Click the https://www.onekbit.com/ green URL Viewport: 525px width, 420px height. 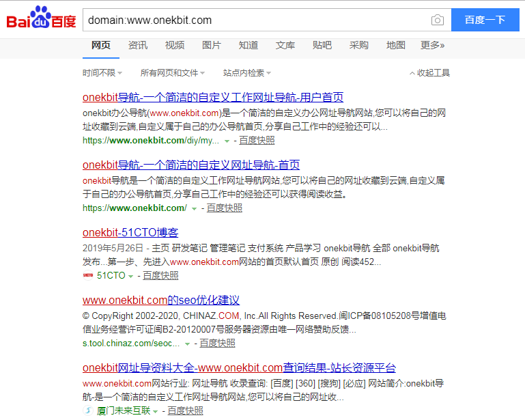(x=134, y=208)
